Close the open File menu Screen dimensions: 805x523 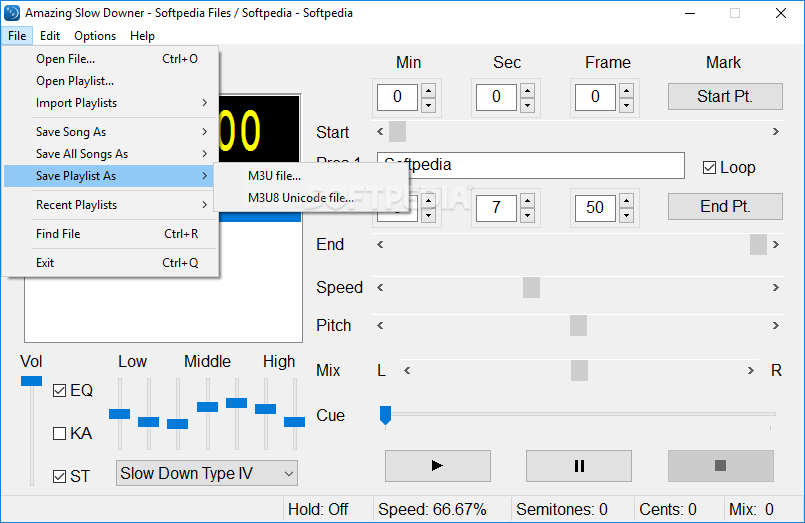[17, 36]
